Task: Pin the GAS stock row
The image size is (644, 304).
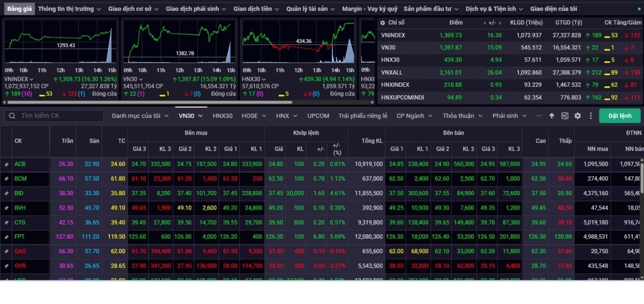Action: pyautogui.click(x=6, y=251)
